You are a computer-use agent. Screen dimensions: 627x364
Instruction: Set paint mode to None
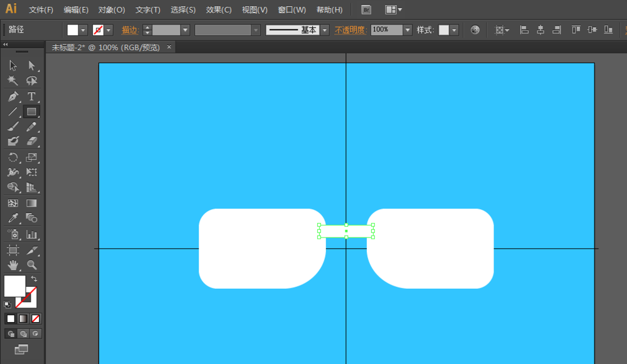pos(36,318)
